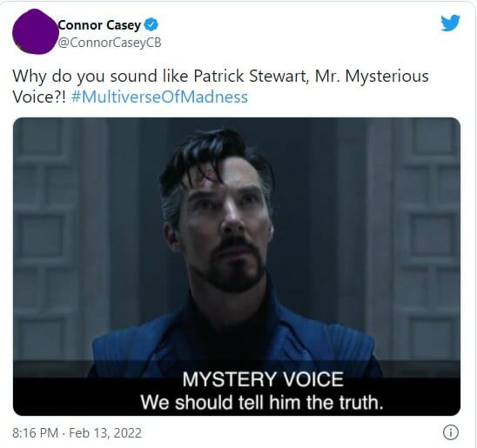Click the word "Voice?!" in the tweet

pos(39,97)
